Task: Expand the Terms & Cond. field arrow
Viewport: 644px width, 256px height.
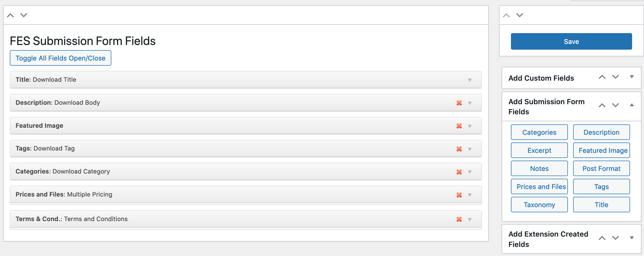Action: coord(470,220)
